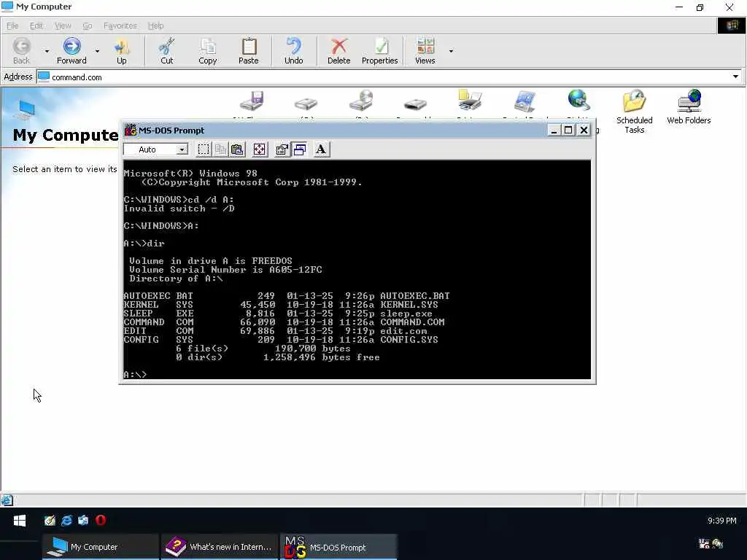Open the Auto font size dropdown
Screen dimensions: 747x560
182,149
